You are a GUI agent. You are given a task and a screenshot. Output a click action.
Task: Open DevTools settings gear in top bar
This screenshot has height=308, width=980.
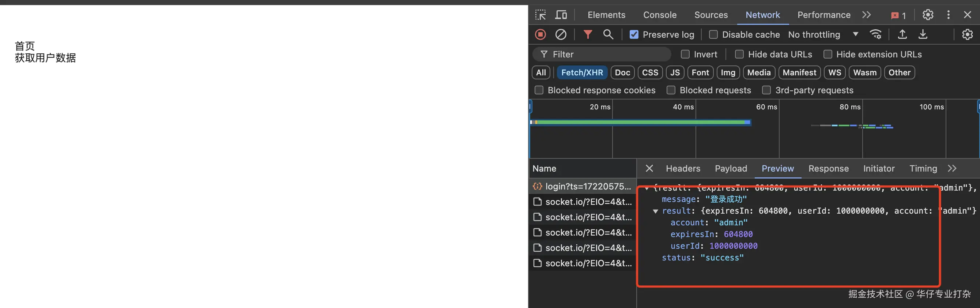click(928, 15)
